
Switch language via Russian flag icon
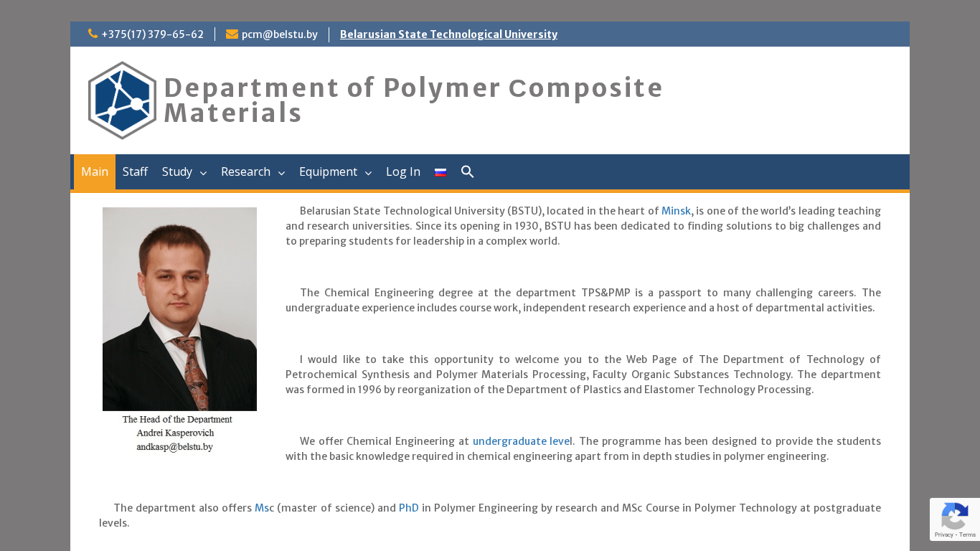[x=440, y=172]
